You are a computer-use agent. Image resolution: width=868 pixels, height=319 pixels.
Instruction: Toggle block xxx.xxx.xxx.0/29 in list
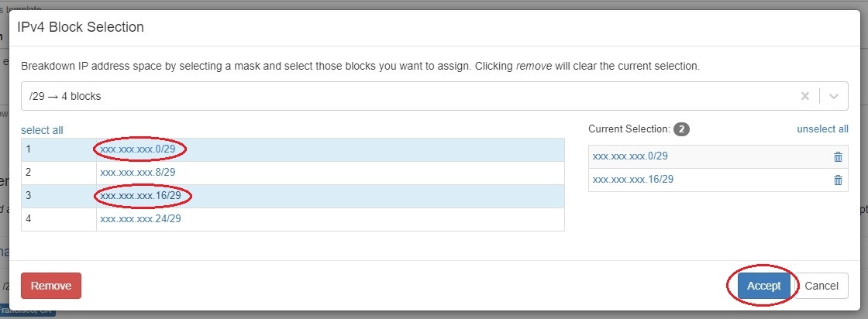point(143,149)
